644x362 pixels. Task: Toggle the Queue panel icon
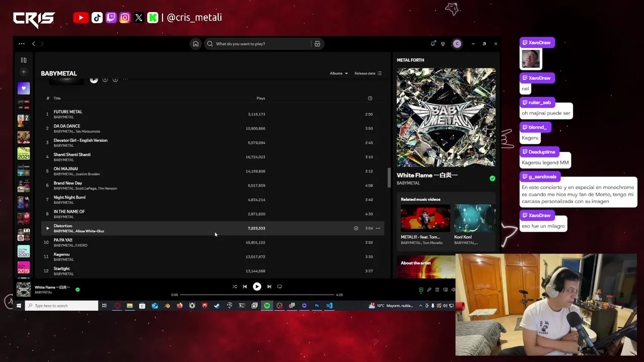[437, 290]
